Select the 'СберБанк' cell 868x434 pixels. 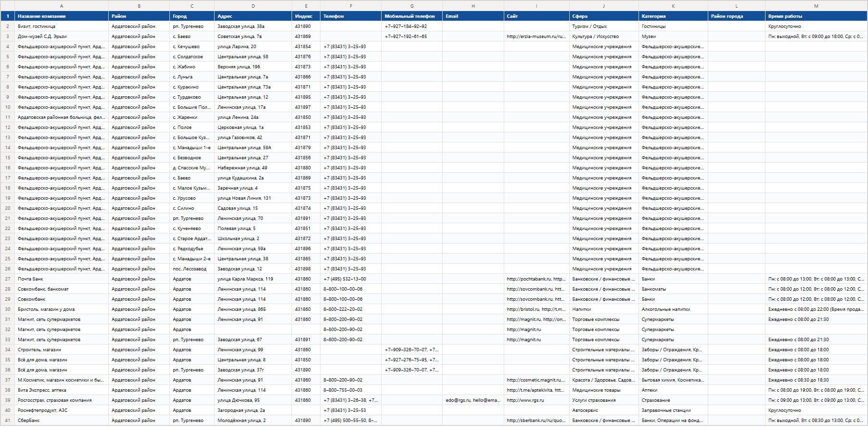[62, 421]
